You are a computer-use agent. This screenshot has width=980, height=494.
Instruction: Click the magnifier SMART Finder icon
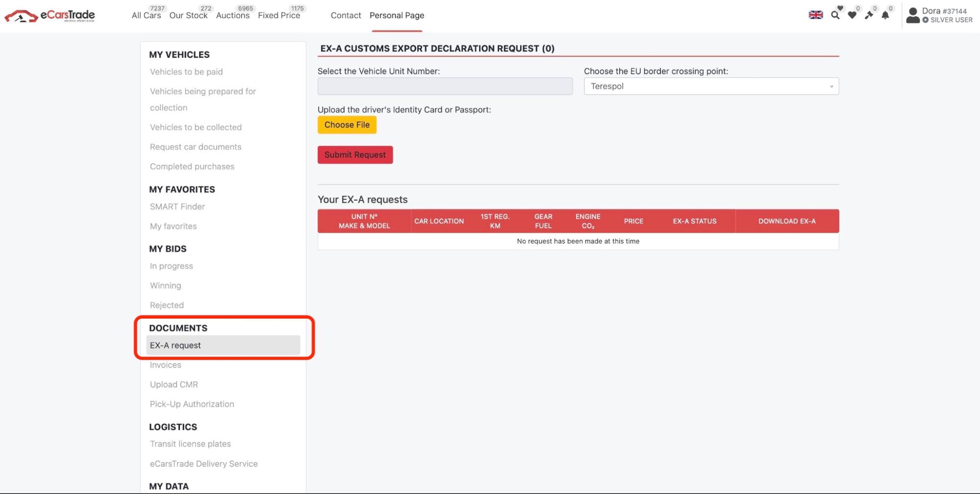point(835,15)
